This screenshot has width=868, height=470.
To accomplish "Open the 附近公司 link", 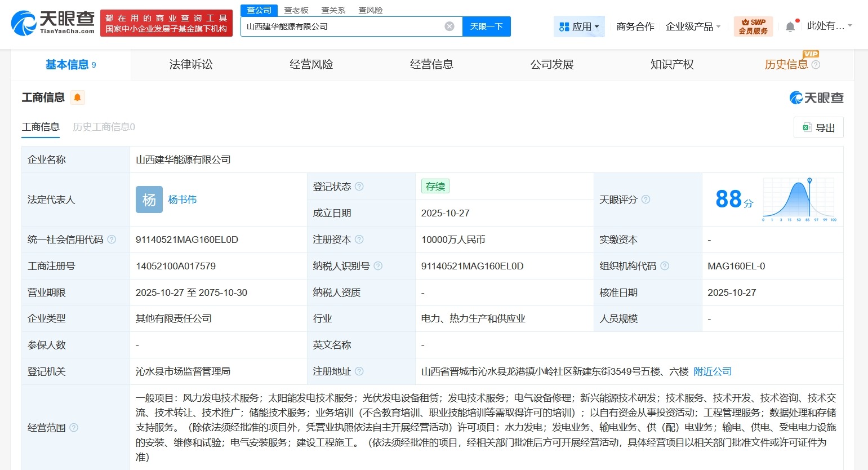I will coord(712,371).
